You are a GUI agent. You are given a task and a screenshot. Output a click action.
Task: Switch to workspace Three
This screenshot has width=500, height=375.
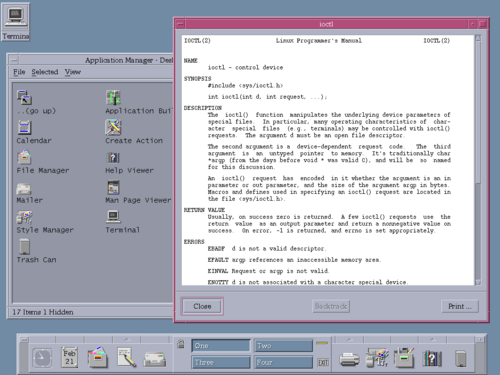point(221,362)
